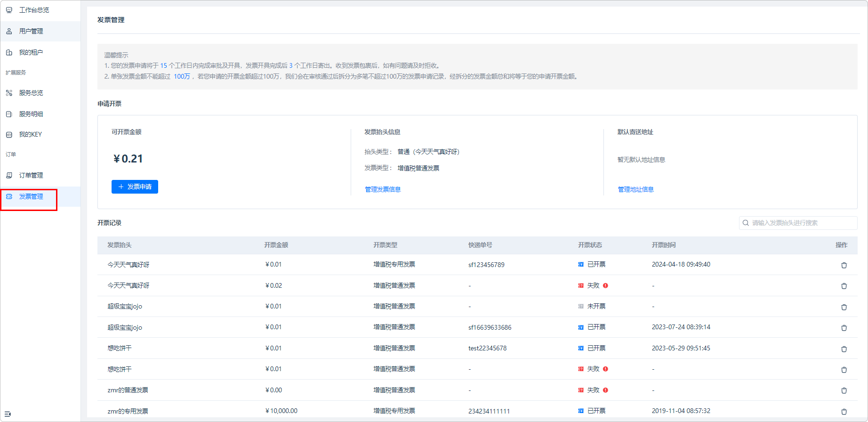This screenshot has width=868, height=422.
Task: Delete the sf16639633686 invoice record
Action: 844,328
